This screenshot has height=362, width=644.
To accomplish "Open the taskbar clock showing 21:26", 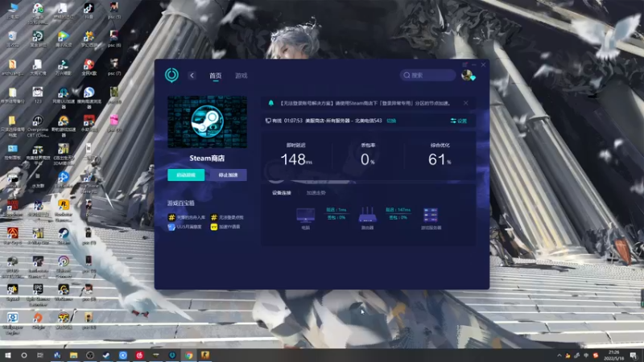I will (x=613, y=356).
